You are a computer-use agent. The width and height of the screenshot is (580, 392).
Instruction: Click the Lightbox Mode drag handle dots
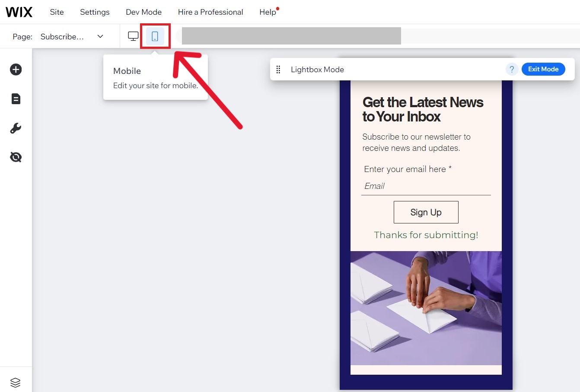(279, 69)
